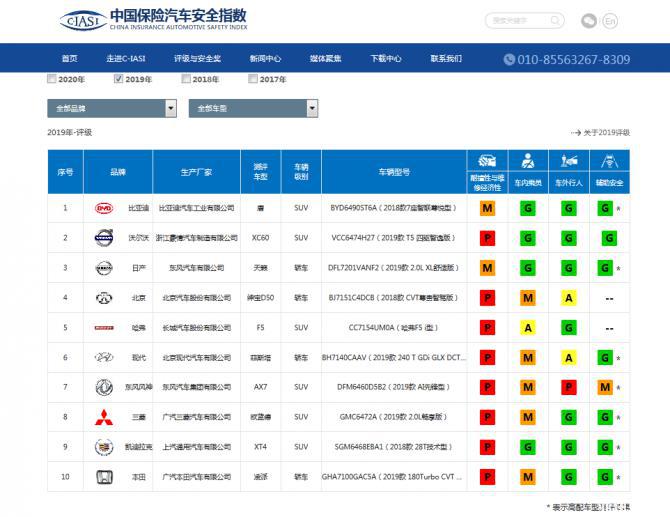Open the 全部品牌 brand dropdown

pyautogui.click(x=112, y=109)
